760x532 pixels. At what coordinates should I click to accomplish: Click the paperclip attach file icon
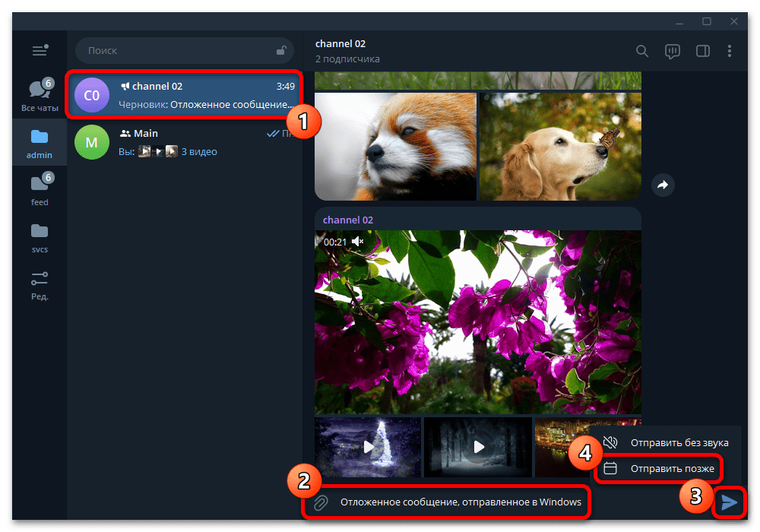321,502
